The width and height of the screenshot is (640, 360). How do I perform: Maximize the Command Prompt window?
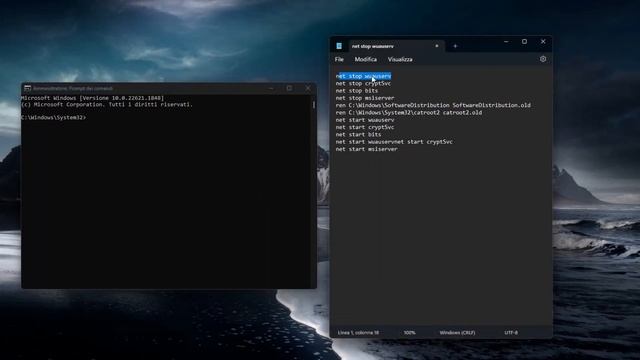point(289,88)
